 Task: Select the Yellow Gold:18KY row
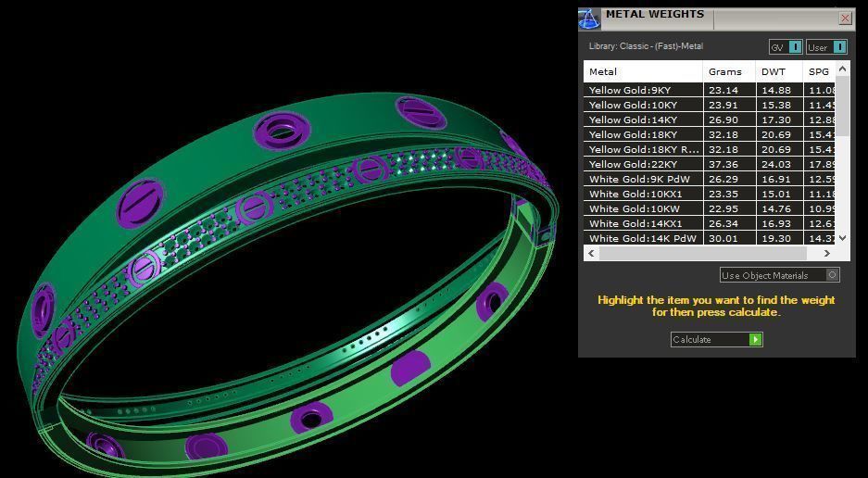pyautogui.click(x=709, y=134)
